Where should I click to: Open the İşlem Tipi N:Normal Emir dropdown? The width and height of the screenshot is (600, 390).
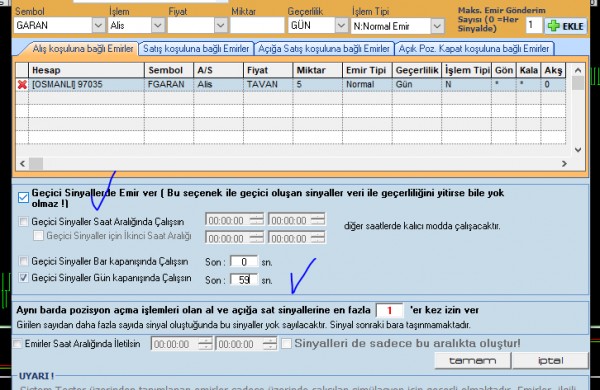coord(437,26)
